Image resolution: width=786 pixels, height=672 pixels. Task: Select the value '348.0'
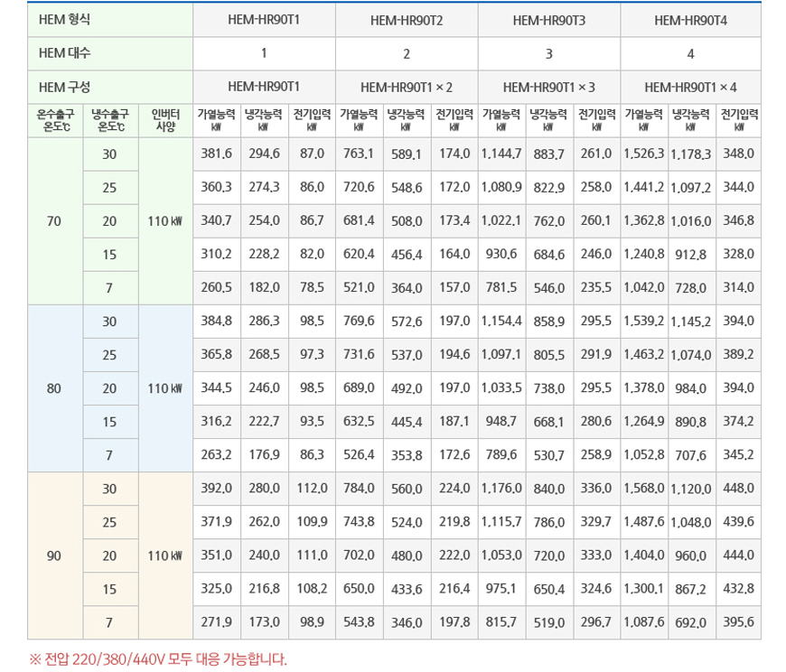[x=738, y=154]
